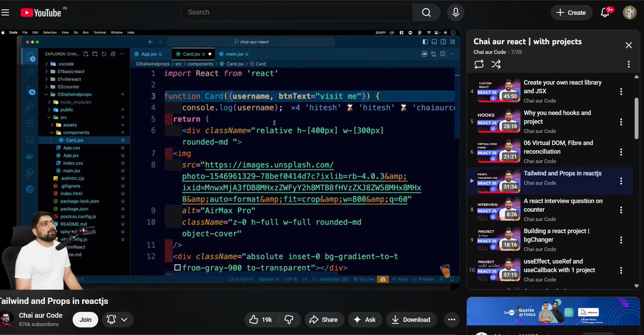Image resolution: width=644 pixels, height=335 pixels.
Task: Play '06 Virtual DOM, Fibre and reconciliation'
Action: [499, 152]
